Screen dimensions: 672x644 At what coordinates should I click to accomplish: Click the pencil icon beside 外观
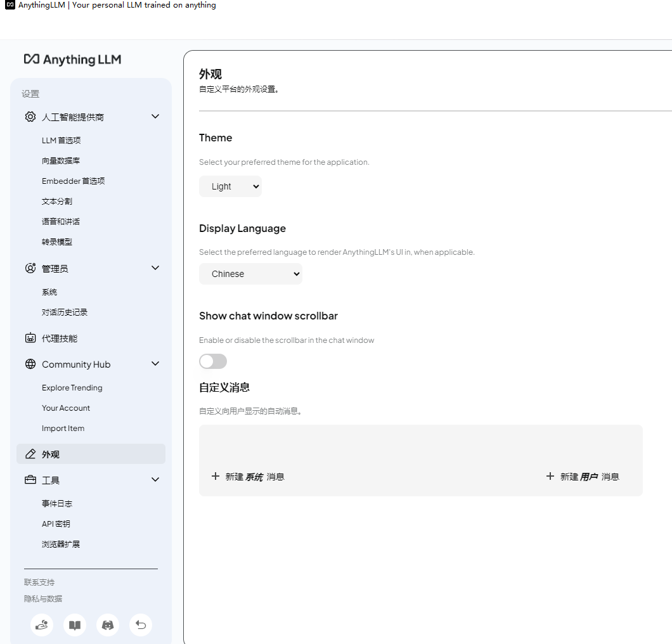(x=30, y=454)
